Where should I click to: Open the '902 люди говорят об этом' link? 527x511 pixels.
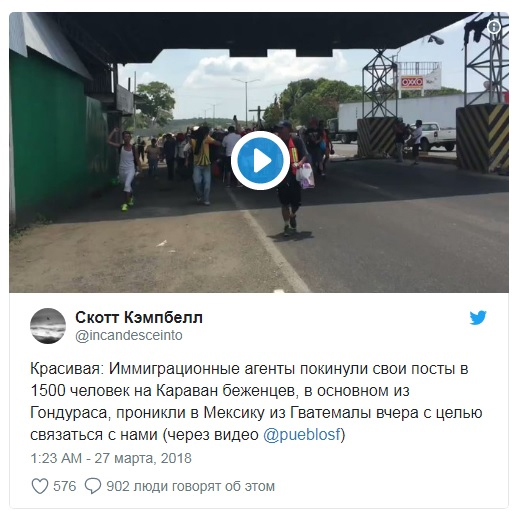coord(191,486)
